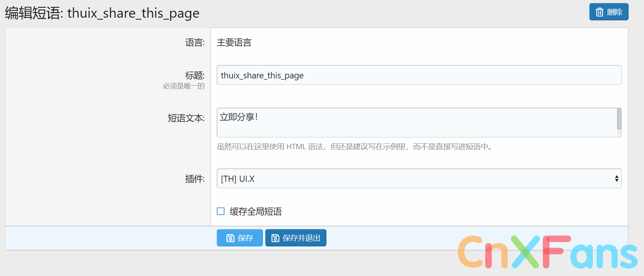Click the 编辑短语 page heading
This screenshot has width=644, height=276.
pyautogui.click(x=102, y=13)
